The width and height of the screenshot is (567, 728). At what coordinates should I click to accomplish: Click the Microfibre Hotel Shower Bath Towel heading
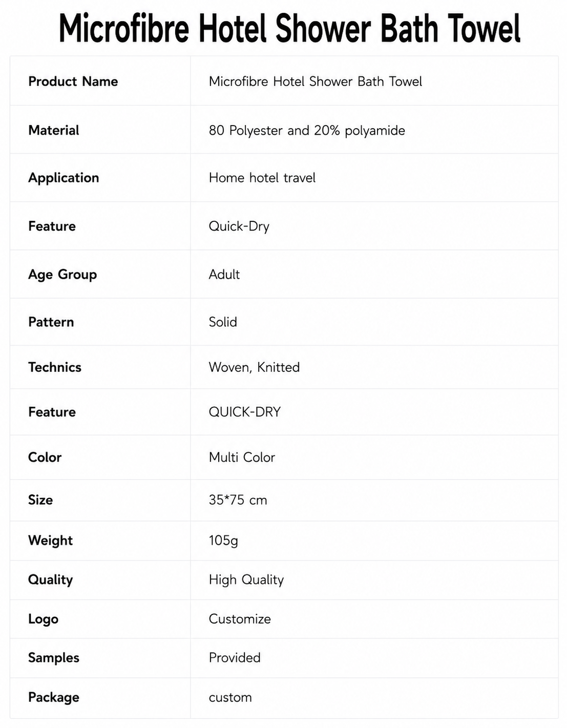289,29
